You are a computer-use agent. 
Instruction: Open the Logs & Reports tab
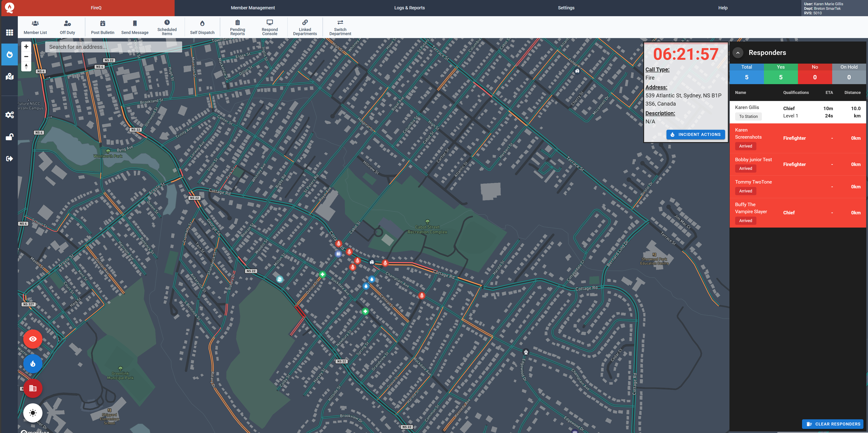(409, 8)
